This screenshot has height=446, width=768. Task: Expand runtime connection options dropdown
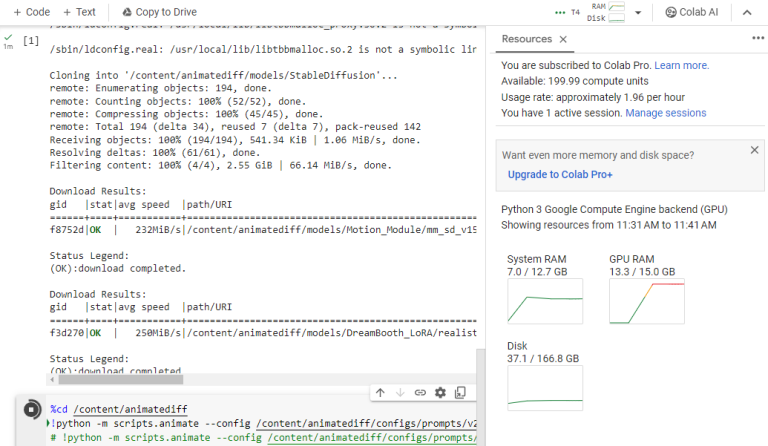click(x=638, y=13)
